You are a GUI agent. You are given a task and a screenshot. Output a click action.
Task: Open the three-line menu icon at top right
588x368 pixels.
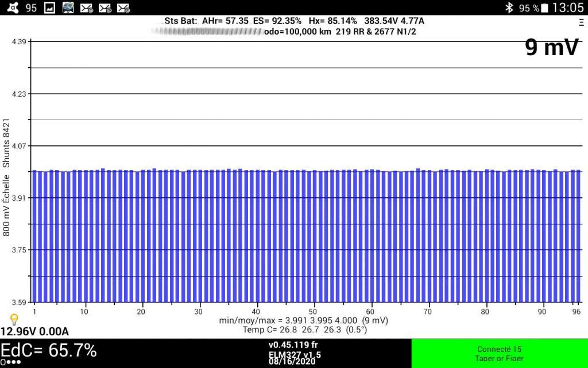tap(581, 21)
